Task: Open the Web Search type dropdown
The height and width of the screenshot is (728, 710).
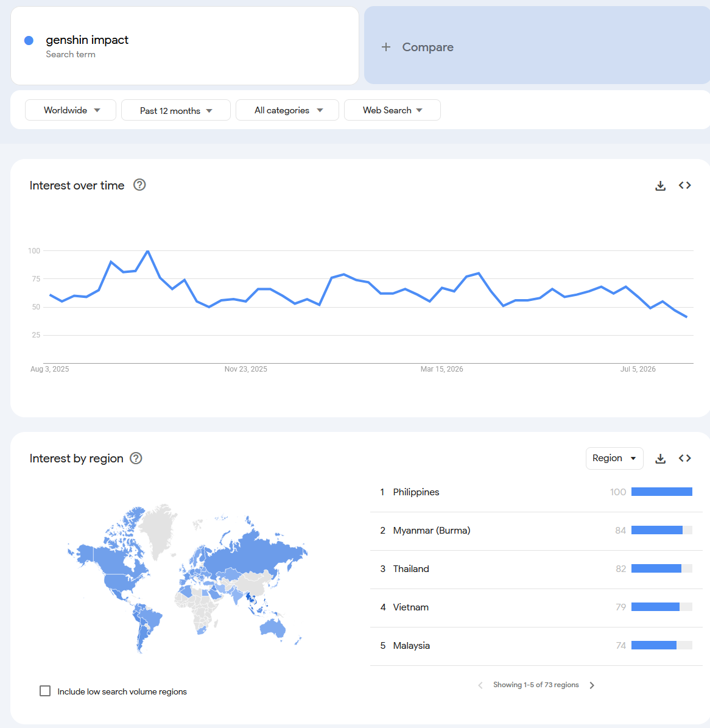Action: coord(392,110)
